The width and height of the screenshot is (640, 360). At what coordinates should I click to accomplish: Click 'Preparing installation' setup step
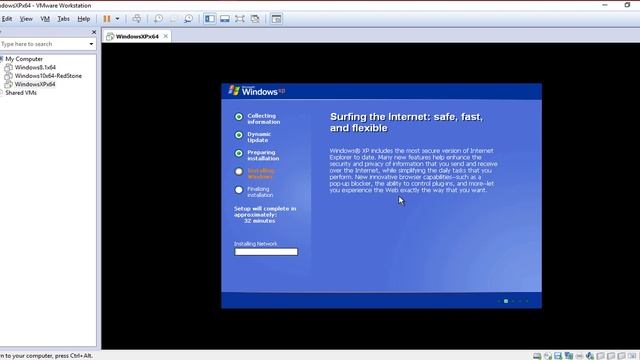(x=263, y=155)
